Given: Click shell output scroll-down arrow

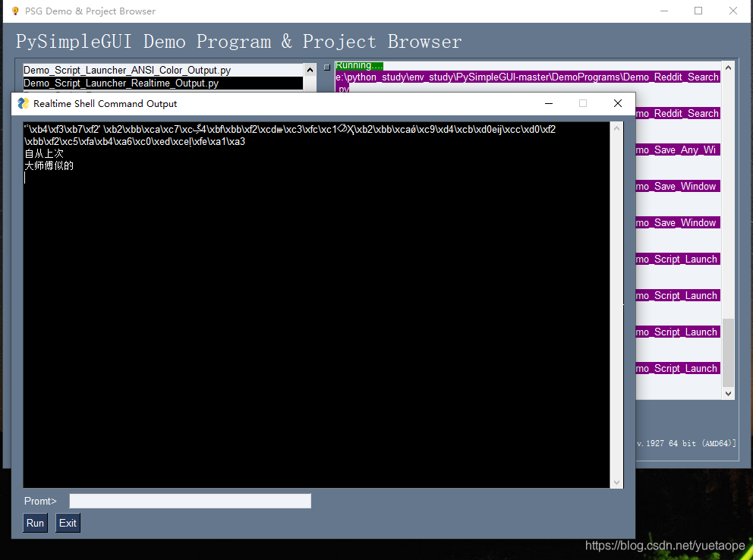Looking at the screenshot, I should [616, 483].
